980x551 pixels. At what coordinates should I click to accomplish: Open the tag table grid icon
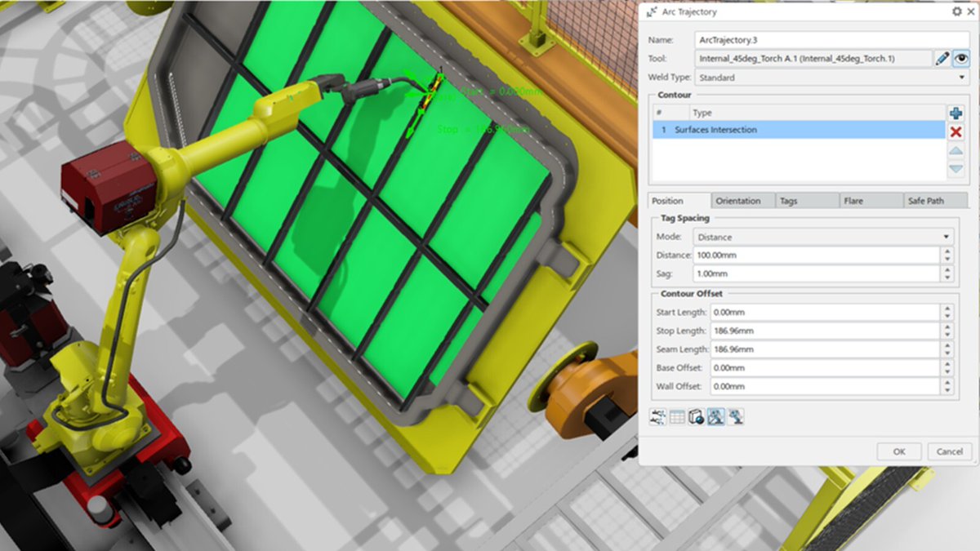pos(677,416)
